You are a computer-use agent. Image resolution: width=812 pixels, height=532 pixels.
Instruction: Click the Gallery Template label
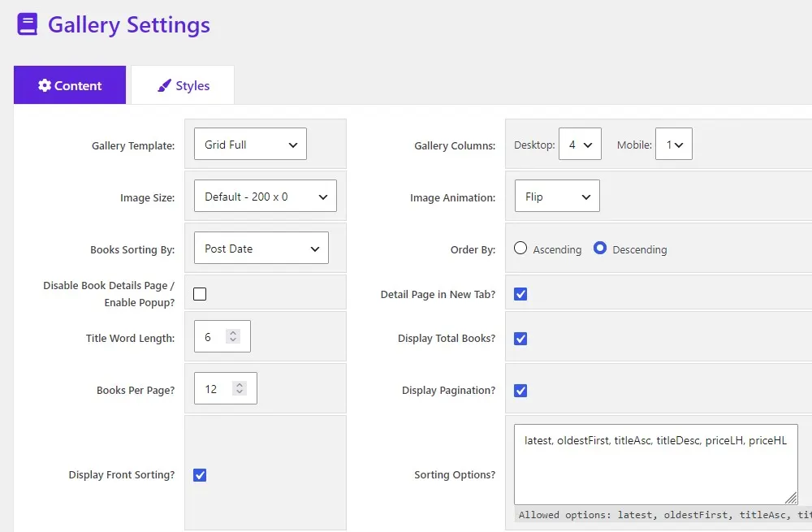point(133,145)
